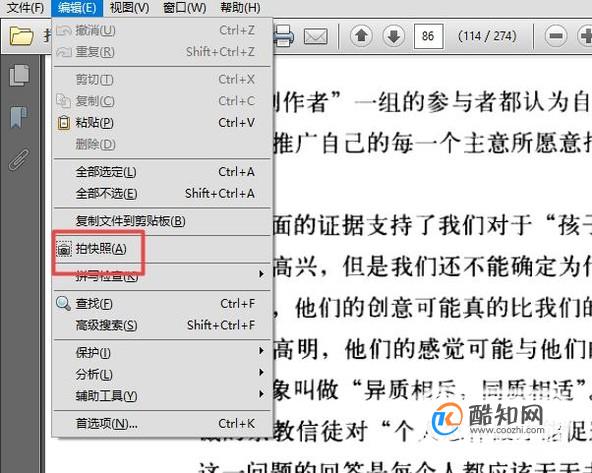Go to previous page with up arrow
Image resolution: width=592 pixels, height=473 pixels.
click(x=361, y=36)
